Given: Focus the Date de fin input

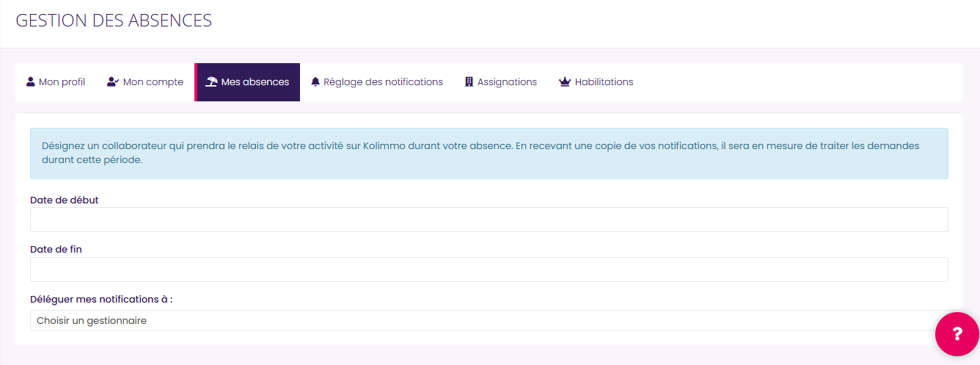Looking at the screenshot, I should pos(489,270).
